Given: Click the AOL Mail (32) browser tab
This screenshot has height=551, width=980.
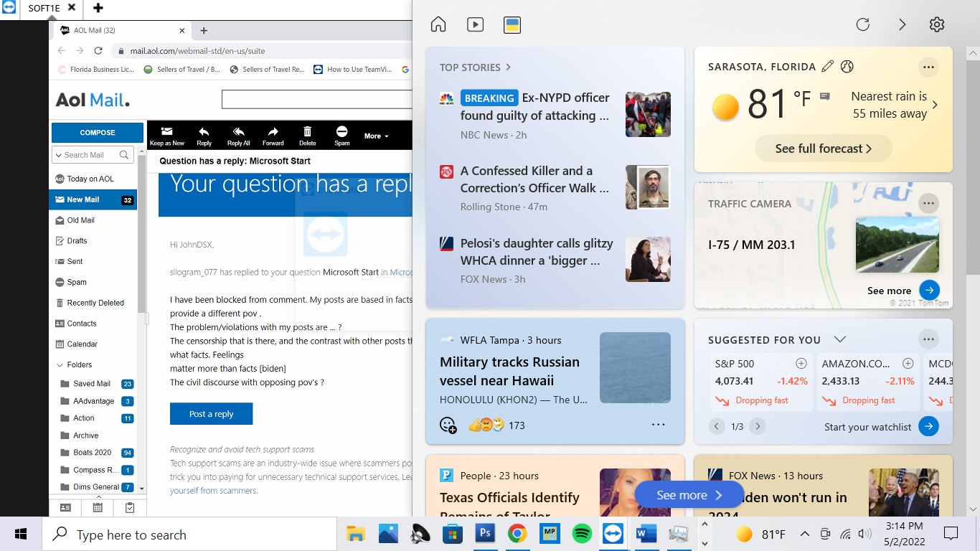Looking at the screenshot, I should [x=122, y=30].
